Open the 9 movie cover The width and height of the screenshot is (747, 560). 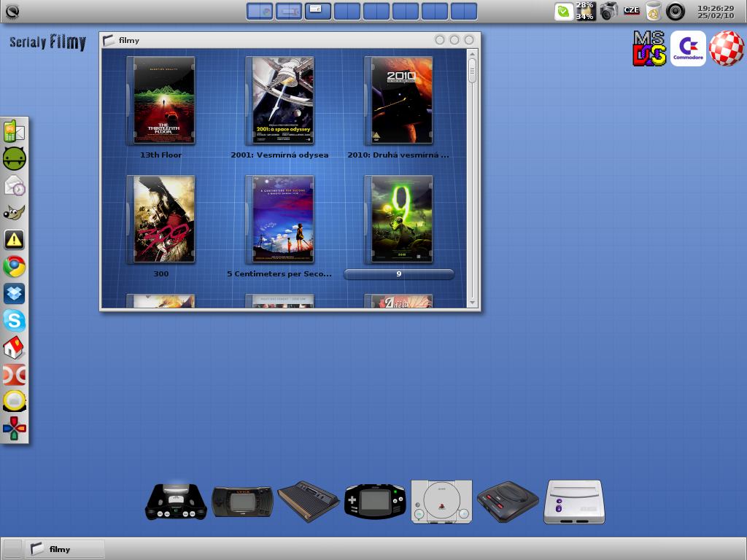pyautogui.click(x=399, y=219)
